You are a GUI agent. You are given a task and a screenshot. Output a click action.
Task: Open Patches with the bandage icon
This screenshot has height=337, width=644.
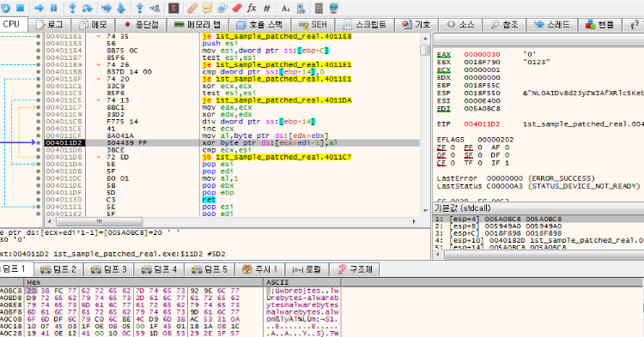[x=192, y=8]
